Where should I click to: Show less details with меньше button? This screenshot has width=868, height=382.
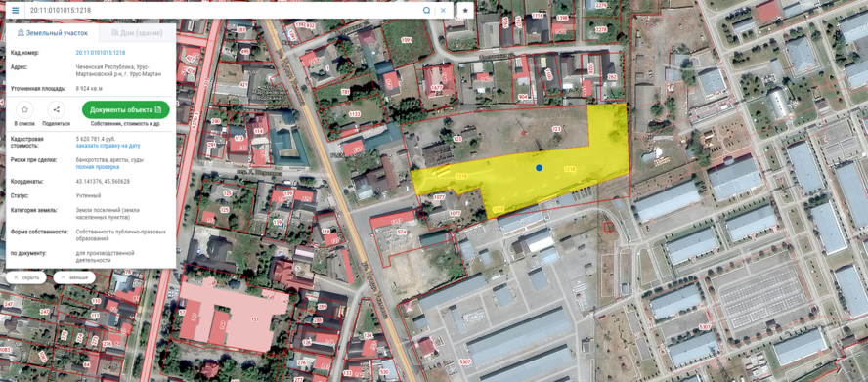click(74, 277)
